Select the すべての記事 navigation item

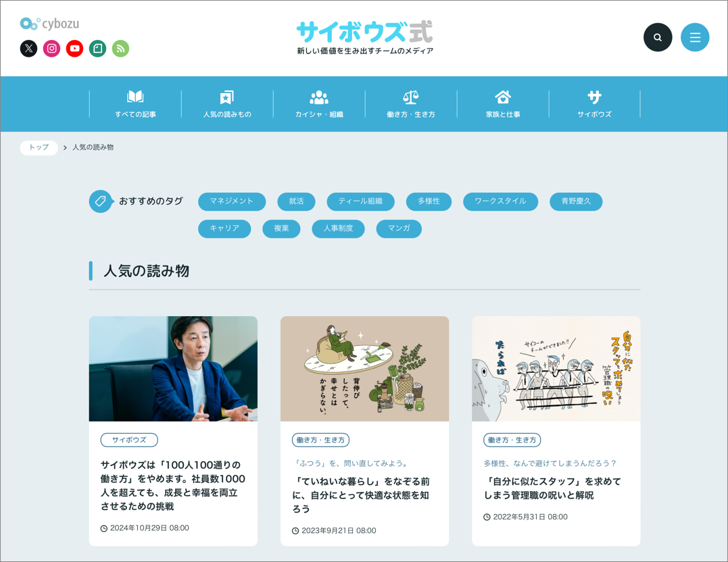click(x=135, y=104)
